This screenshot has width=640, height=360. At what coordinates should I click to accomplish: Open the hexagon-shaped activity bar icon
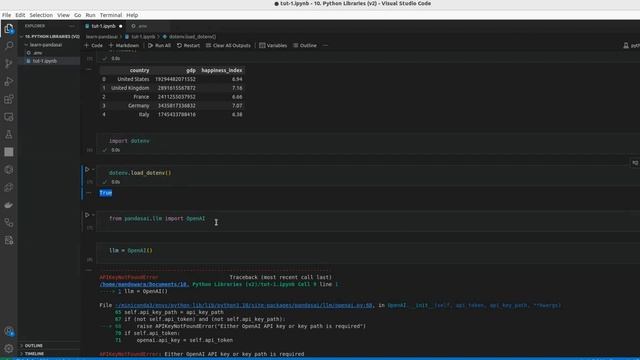(9, 170)
